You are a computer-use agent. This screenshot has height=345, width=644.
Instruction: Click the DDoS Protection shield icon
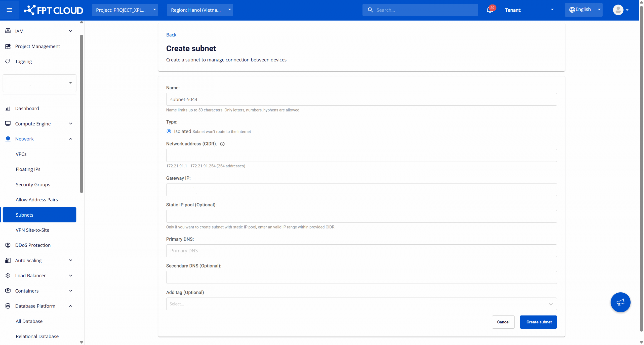point(8,245)
